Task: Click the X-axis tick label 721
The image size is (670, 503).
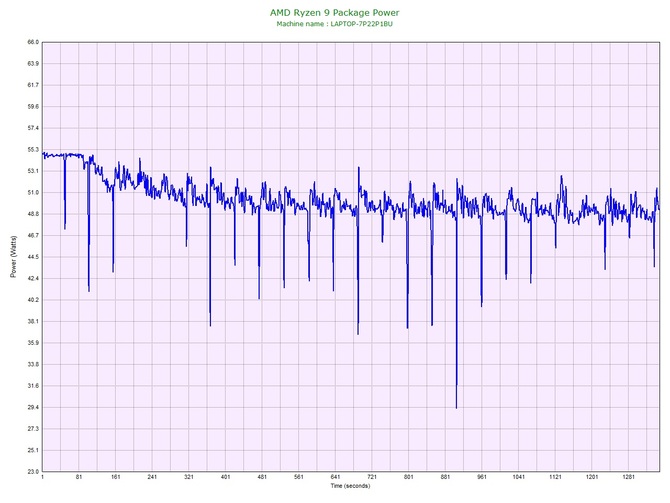Action: pyautogui.click(x=372, y=477)
